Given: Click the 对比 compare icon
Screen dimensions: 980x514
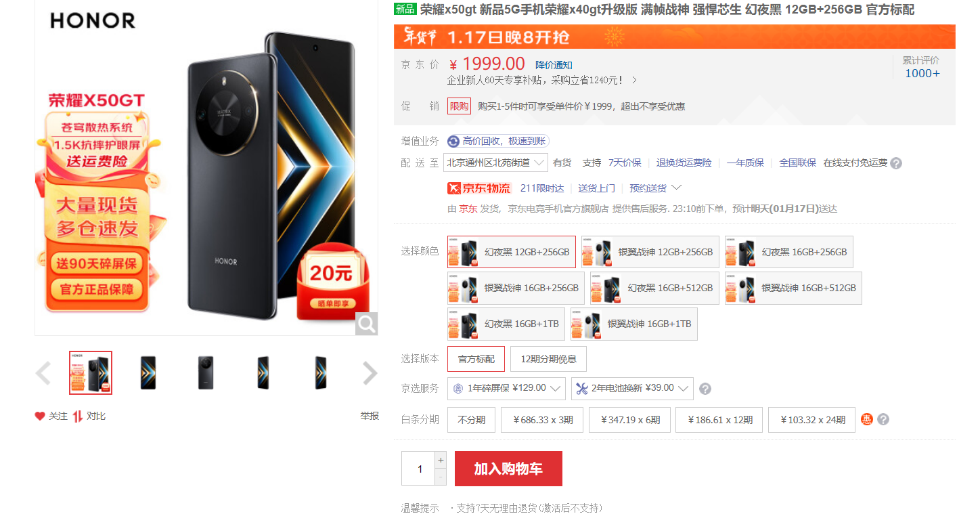Looking at the screenshot, I should (x=78, y=416).
